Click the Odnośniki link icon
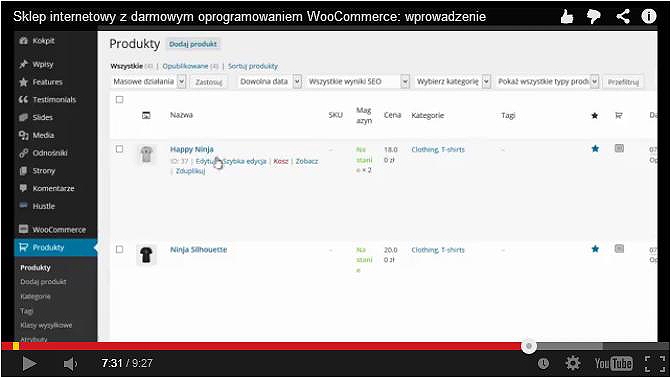This screenshot has width=671, height=378. pos(23,153)
